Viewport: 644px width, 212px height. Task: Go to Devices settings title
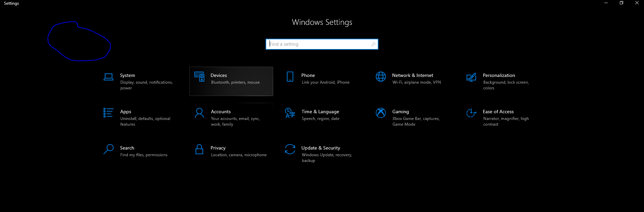(x=219, y=75)
